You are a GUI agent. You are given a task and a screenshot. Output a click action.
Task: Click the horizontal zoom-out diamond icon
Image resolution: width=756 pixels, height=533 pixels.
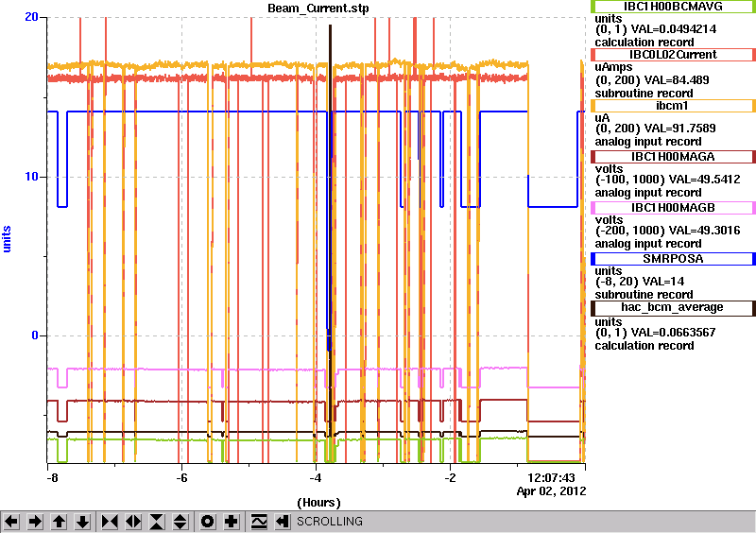(133, 522)
